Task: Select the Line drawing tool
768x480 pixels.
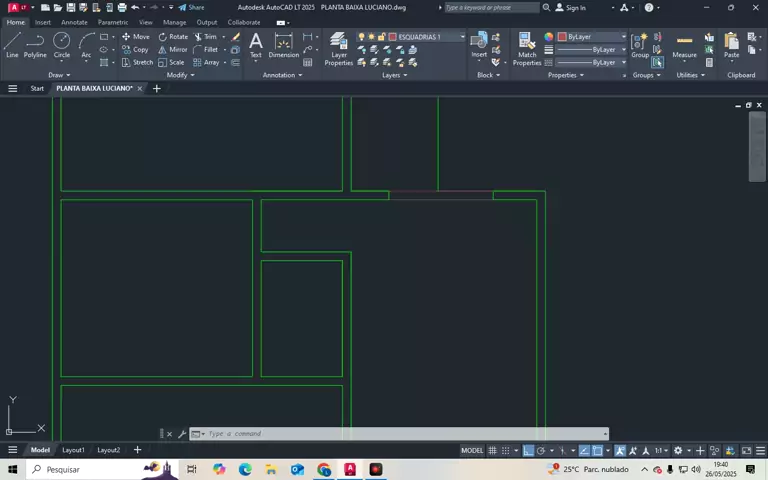Action: 12,44
